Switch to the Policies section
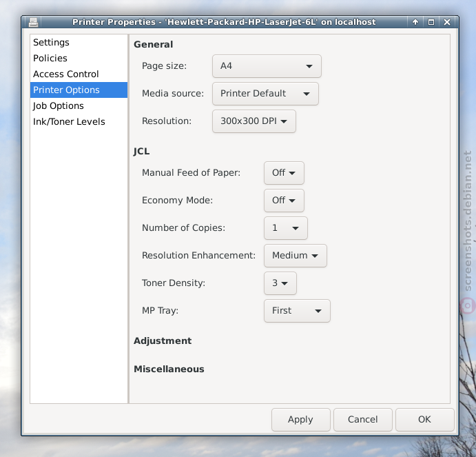 [x=79, y=58]
